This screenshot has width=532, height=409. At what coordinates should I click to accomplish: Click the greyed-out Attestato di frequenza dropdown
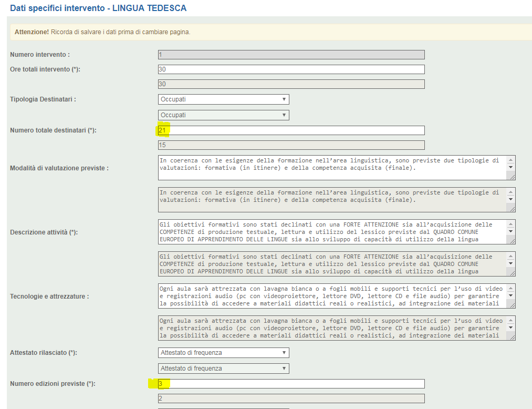pos(223,369)
